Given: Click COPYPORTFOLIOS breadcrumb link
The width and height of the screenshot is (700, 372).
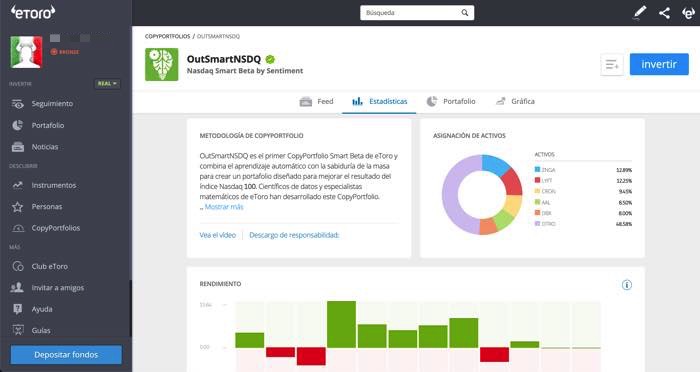Looking at the screenshot, I should 167,36.
